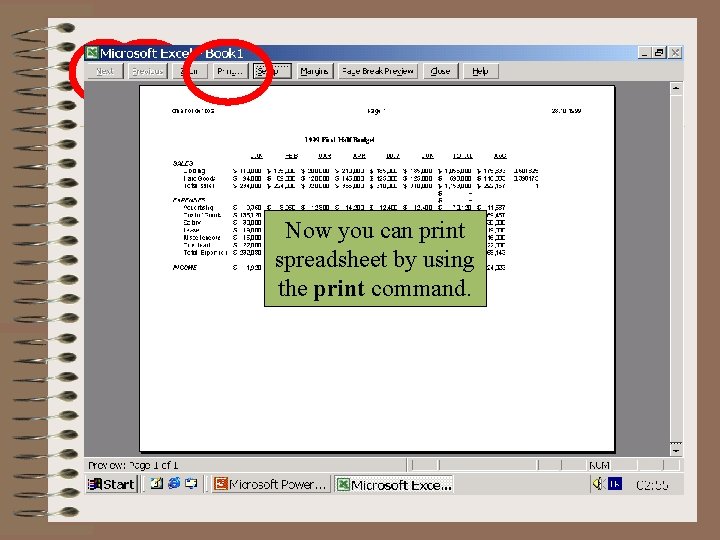Click the date in page header right
This screenshot has height=540, width=720.
[x=566, y=111]
